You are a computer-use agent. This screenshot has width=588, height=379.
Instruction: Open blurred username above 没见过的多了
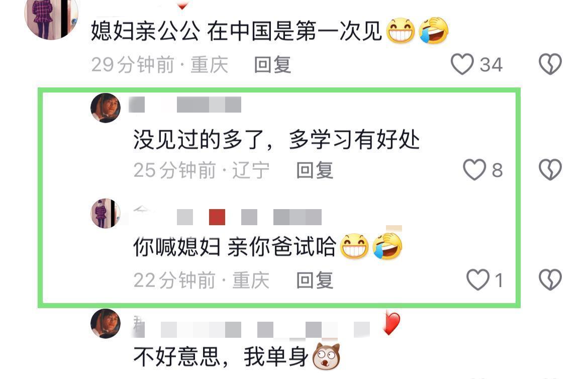tap(185, 105)
